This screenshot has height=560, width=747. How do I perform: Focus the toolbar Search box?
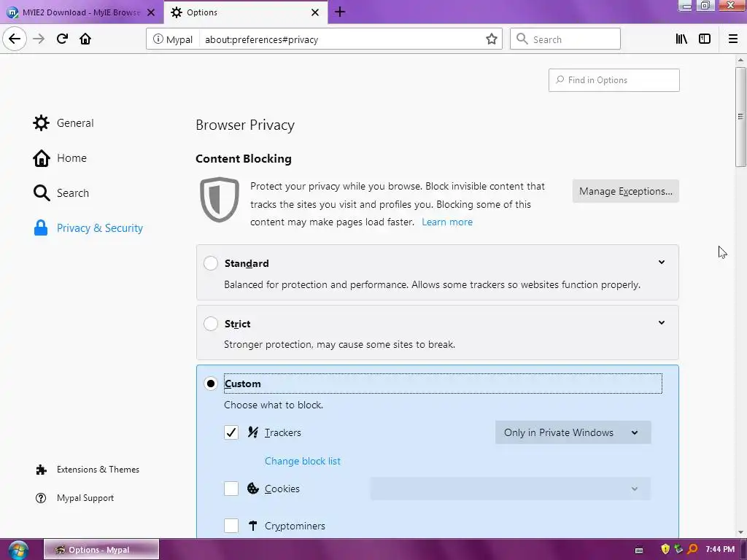pos(565,39)
